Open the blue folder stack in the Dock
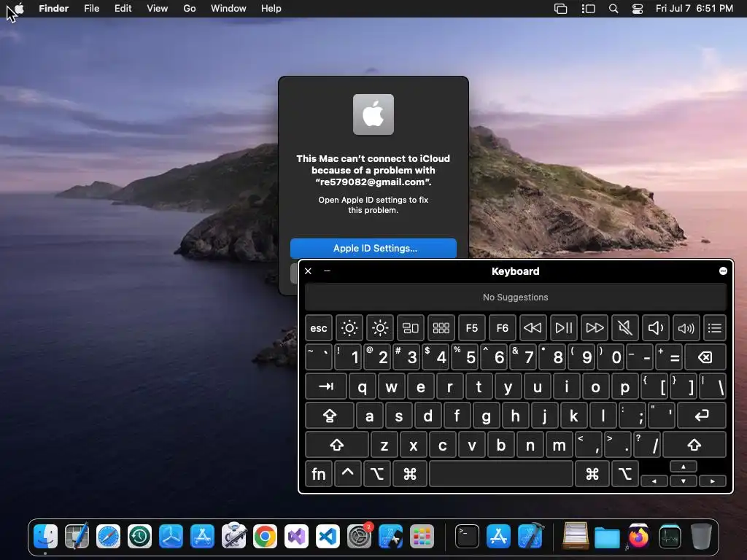The width and height of the screenshot is (747, 560). 607,537
